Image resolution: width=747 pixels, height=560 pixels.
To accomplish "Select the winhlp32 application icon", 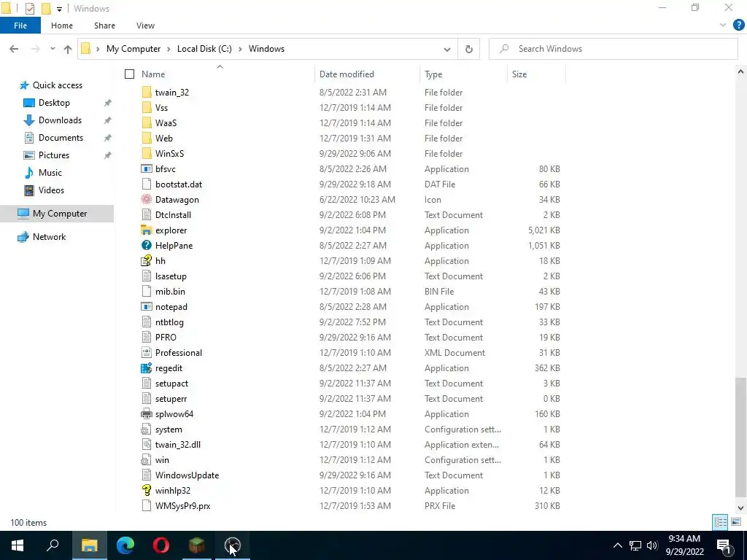I will click(147, 491).
